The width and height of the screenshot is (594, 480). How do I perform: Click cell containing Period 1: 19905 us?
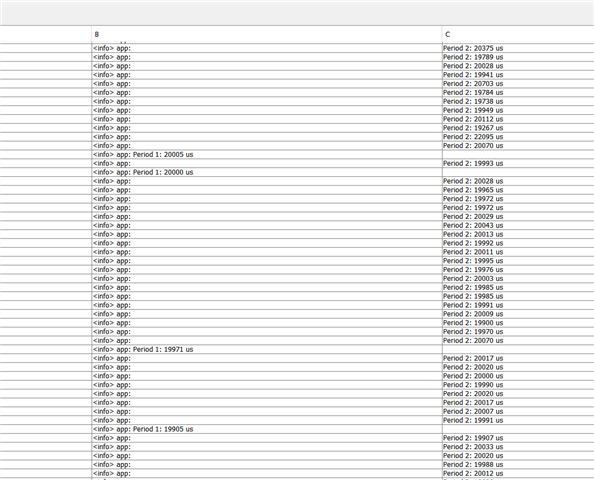[267, 429]
